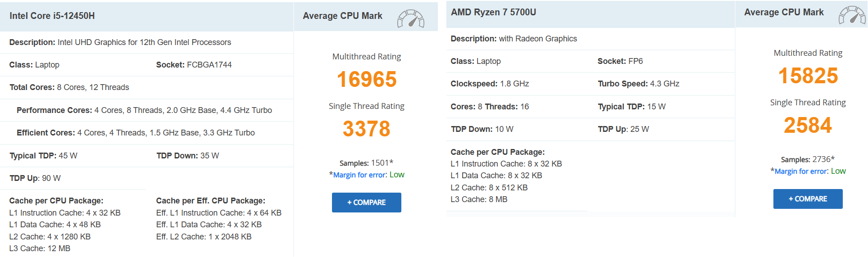Click the Socket FCBGA1744 text
The width and height of the screenshot is (868, 257).
(x=194, y=65)
